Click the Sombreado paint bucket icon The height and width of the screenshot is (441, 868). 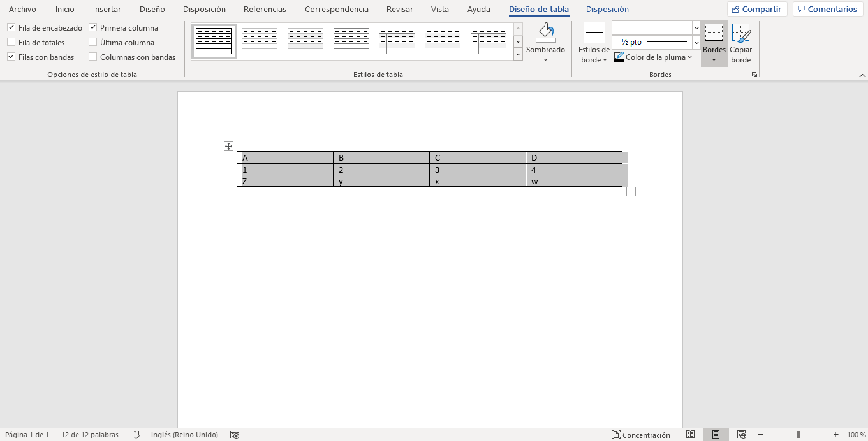pos(545,33)
